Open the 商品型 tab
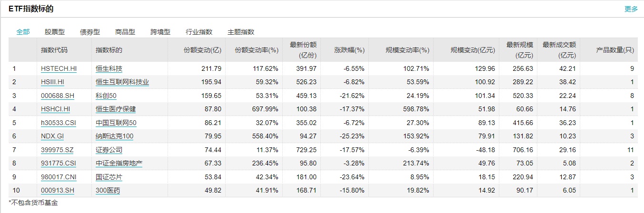Viewport: 644px width, 213px height. (125, 32)
